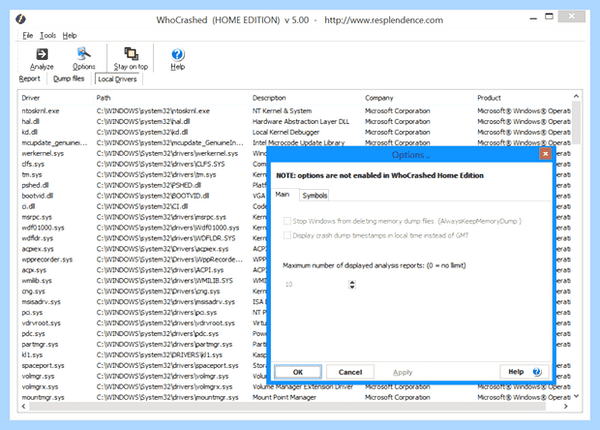Open the Options toolbar icon
The width and height of the screenshot is (600, 430).
coord(83,54)
